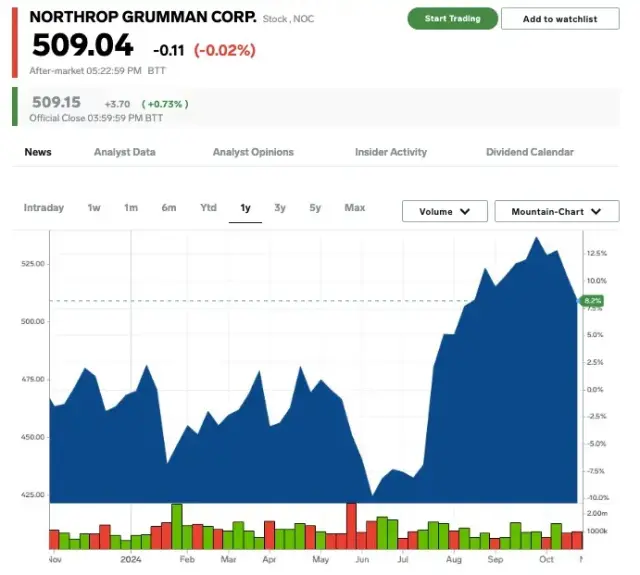
Task: Switch chart to 1m range
Action: pyautogui.click(x=131, y=208)
